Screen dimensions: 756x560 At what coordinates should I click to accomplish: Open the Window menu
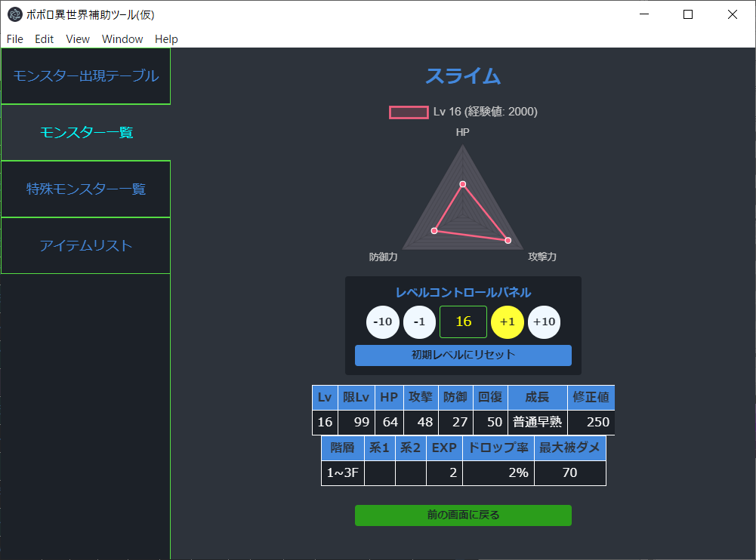(122, 39)
